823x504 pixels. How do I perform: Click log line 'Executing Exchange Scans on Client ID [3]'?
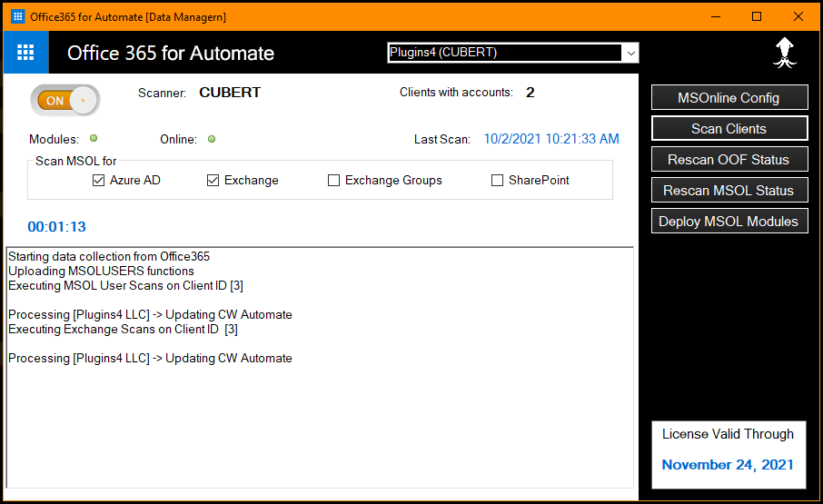pyautogui.click(x=123, y=330)
